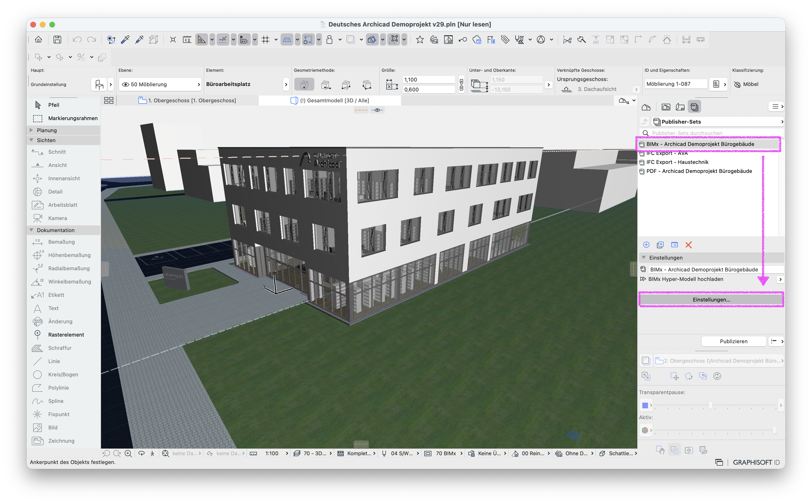Click the Einstellungen... button

[x=711, y=300]
